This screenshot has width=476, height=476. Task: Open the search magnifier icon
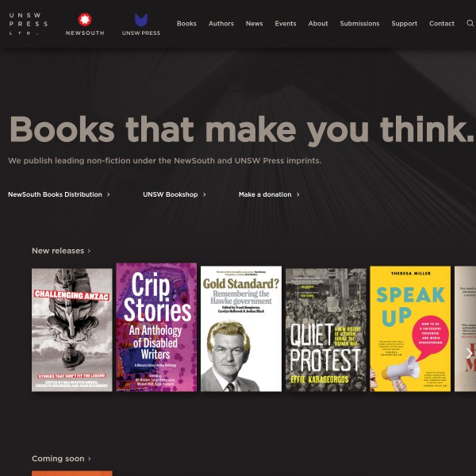point(470,23)
